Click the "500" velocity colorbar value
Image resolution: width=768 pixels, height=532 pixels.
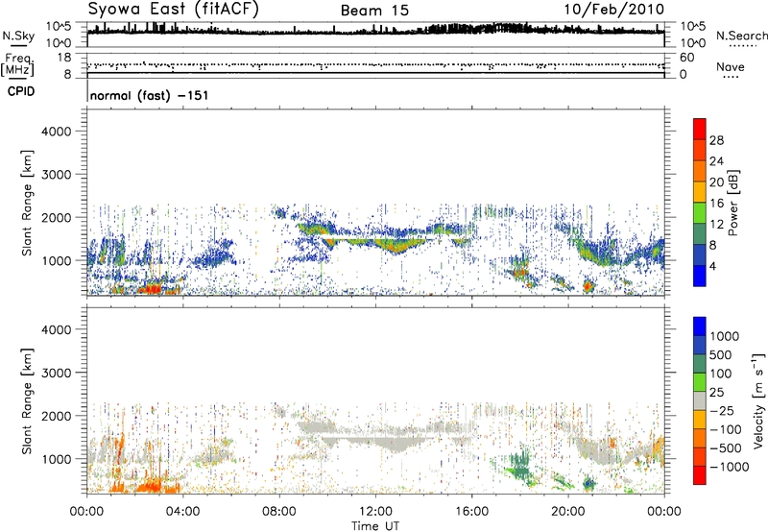point(721,355)
